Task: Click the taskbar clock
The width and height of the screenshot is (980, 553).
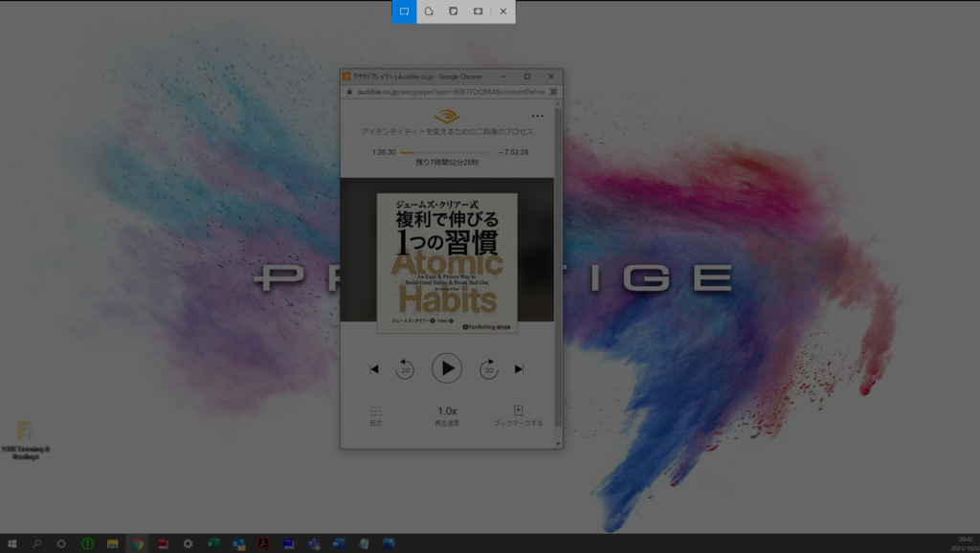Action: 967,543
